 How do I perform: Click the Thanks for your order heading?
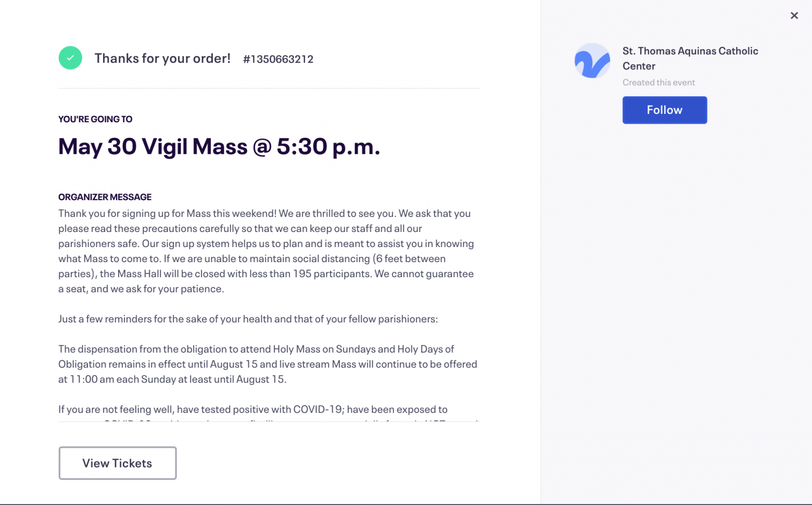click(162, 58)
